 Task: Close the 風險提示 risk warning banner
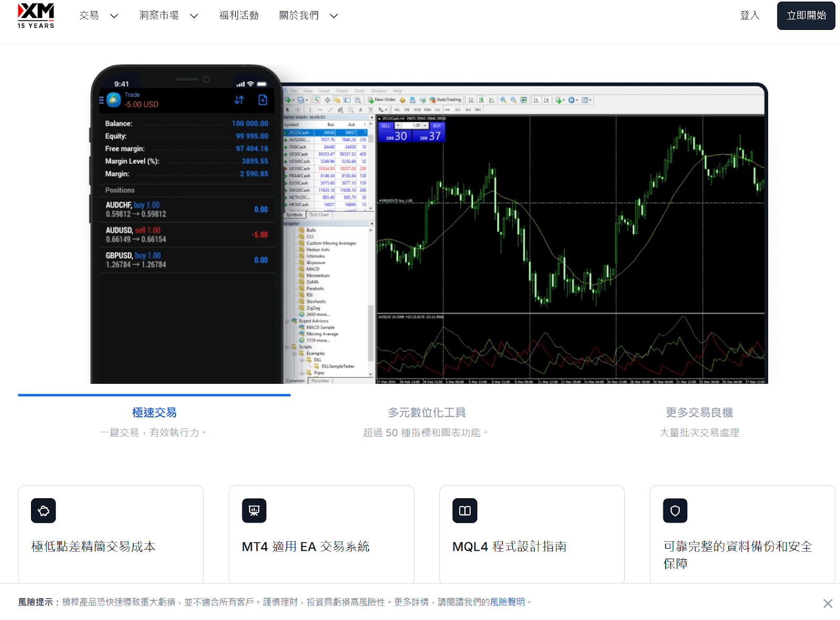828,603
